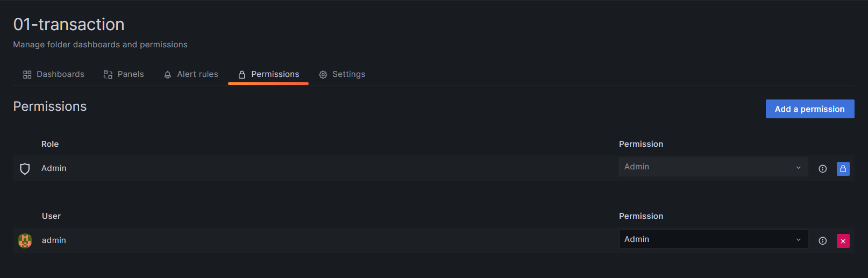
Task: Click the admin user name text
Action: pos(54,240)
